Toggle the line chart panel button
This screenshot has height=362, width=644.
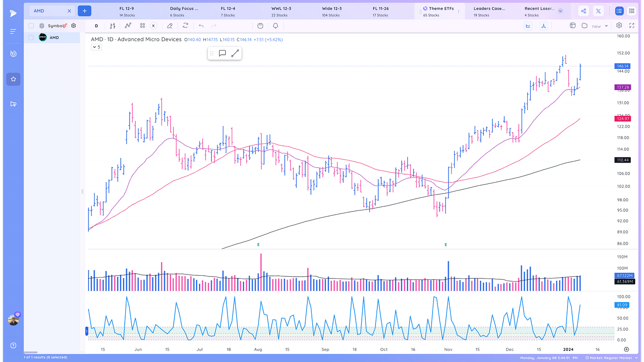pos(528,26)
